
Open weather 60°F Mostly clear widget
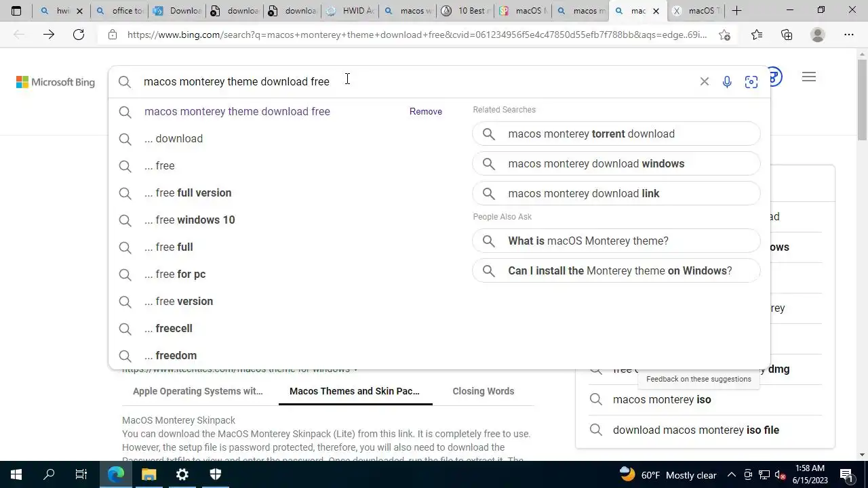668,474
